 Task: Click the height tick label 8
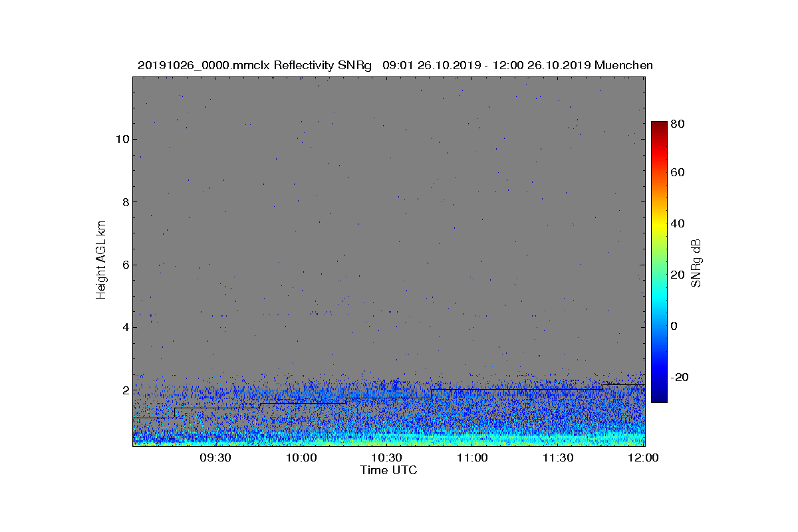[x=124, y=202]
